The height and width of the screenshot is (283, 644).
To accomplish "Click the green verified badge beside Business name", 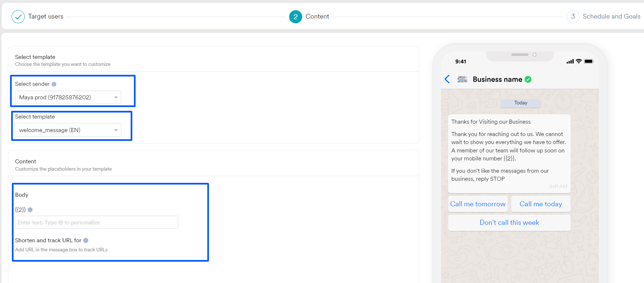I will [528, 79].
